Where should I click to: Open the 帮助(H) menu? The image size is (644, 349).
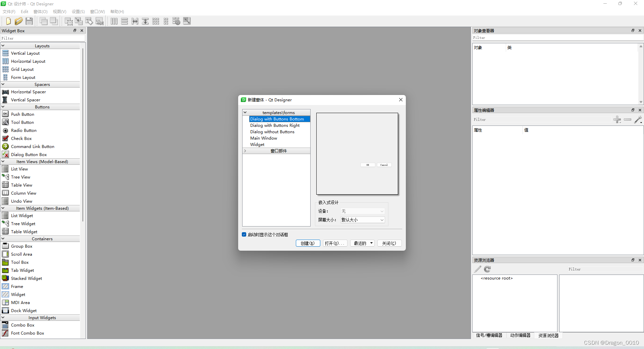coord(117,11)
